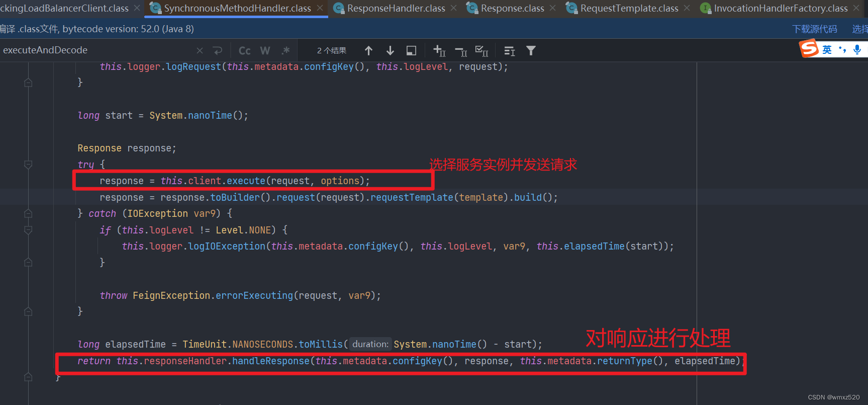This screenshot has width=868, height=405.
Task: Close the BlockingLoadBalancerClient.class tab
Action: pos(137,8)
